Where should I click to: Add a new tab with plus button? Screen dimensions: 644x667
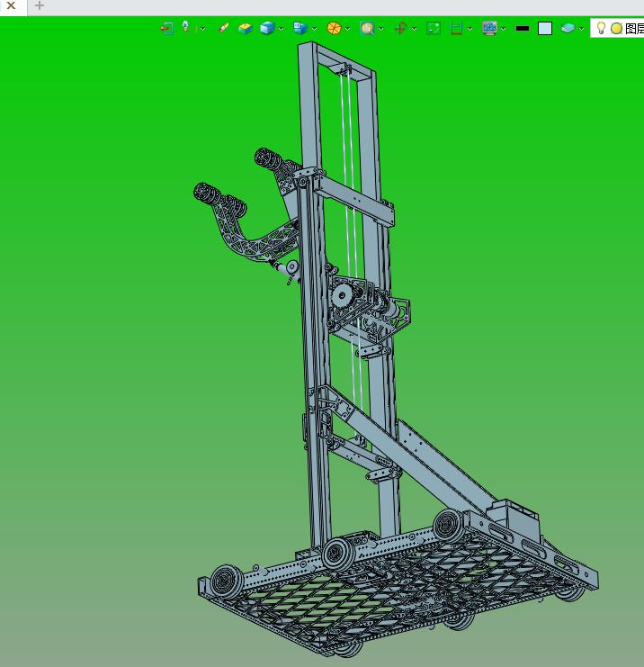coord(40,5)
